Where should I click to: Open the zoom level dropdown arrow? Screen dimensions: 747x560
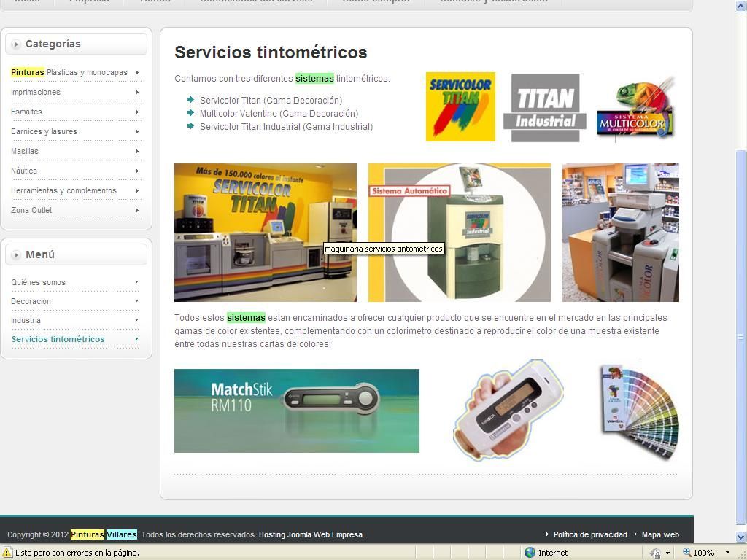pyautogui.click(x=727, y=553)
